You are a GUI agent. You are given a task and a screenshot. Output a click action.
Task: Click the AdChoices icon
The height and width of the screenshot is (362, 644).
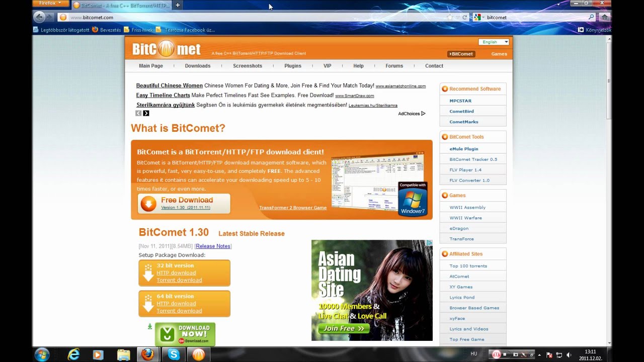423,114
